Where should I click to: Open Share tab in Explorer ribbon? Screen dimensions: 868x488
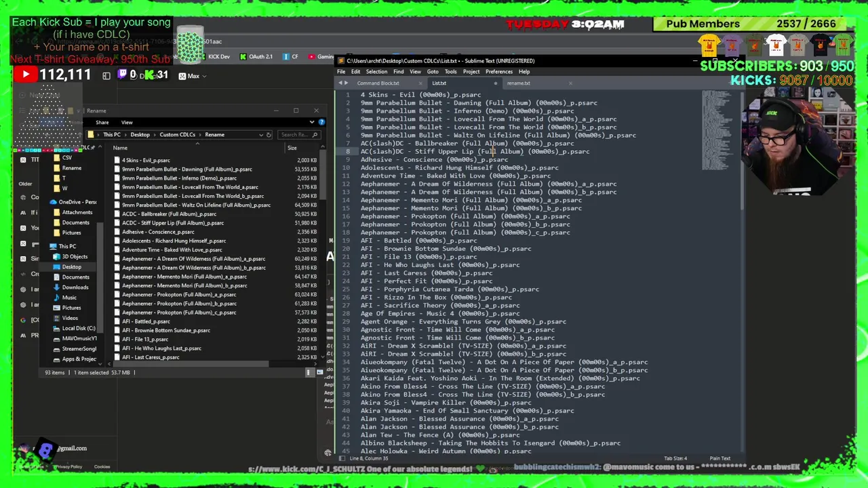(102, 123)
